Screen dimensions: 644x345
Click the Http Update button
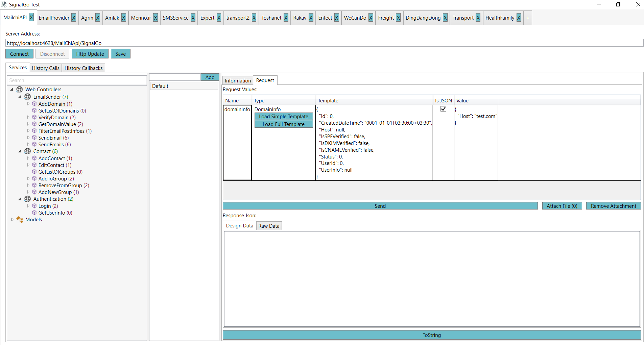click(x=90, y=54)
